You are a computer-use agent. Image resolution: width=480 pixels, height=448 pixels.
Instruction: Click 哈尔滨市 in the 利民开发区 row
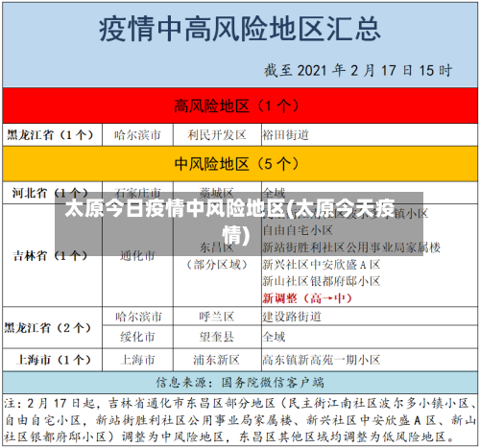click(137, 135)
